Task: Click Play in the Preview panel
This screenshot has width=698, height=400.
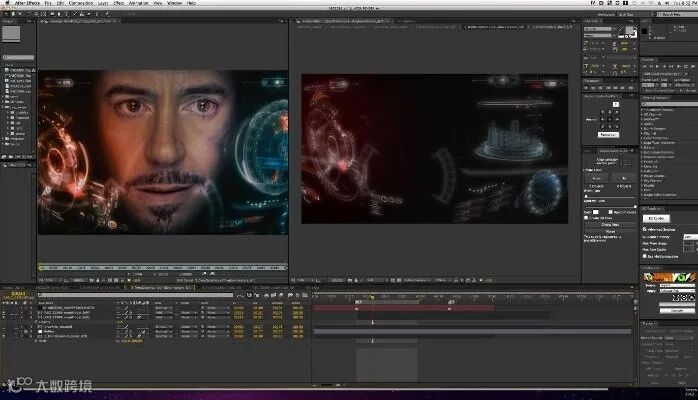Action: pos(657,66)
